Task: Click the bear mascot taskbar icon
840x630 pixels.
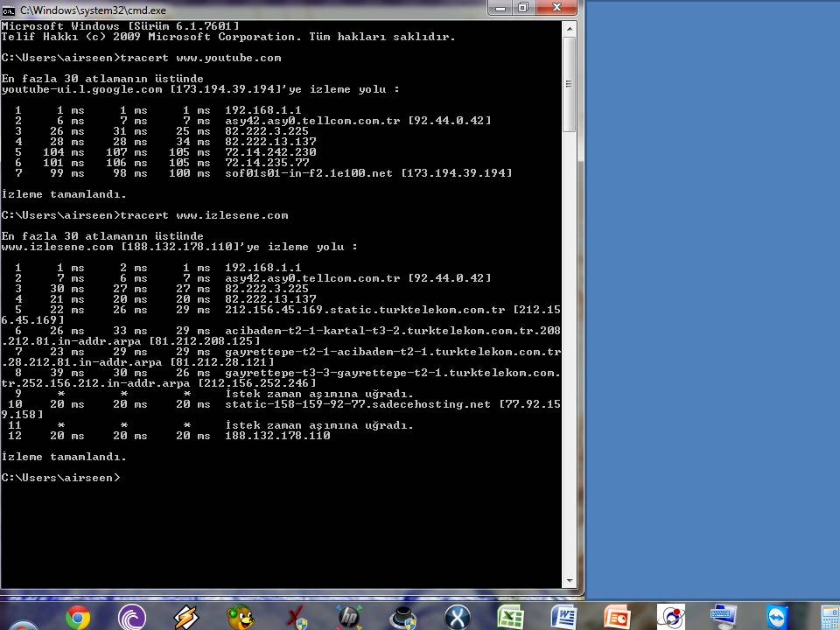Action: point(240,618)
